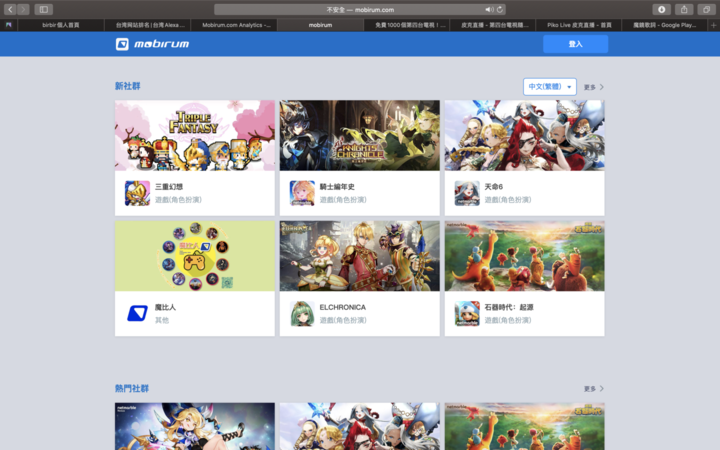The image size is (720, 450).
Task: Open 石器時代 banner in 熱門社群
Action: 524,427
